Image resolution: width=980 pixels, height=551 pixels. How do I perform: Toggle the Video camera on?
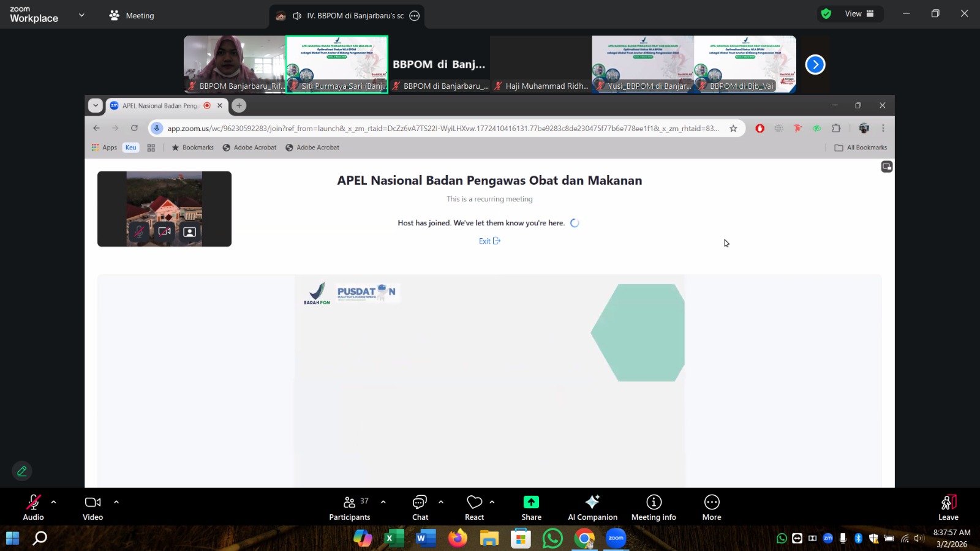(x=92, y=508)
